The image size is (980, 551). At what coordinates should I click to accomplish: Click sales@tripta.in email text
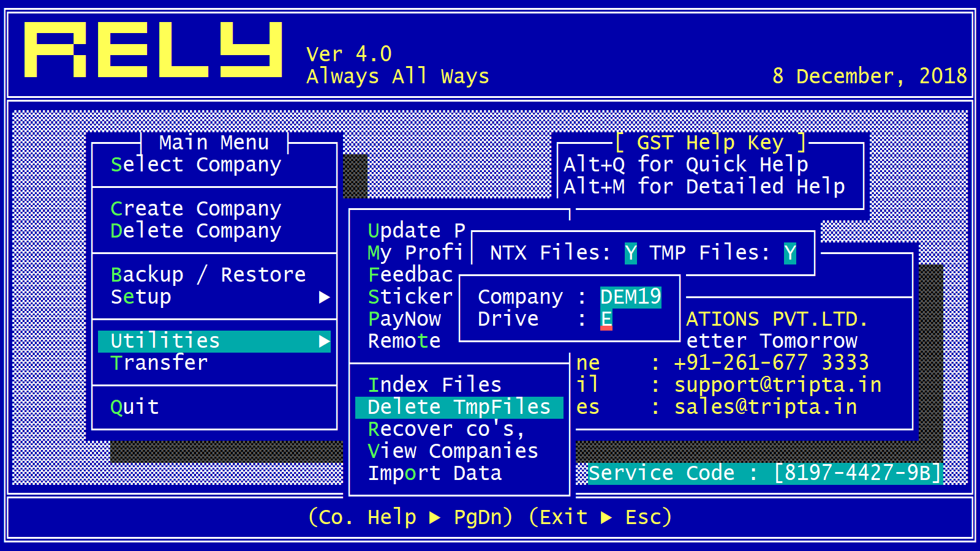766,407
